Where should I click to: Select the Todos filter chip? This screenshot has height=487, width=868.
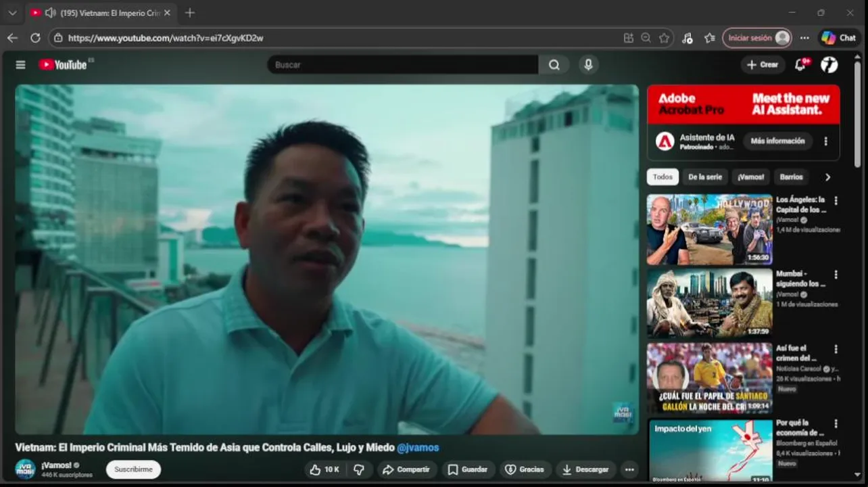(662, 177)
